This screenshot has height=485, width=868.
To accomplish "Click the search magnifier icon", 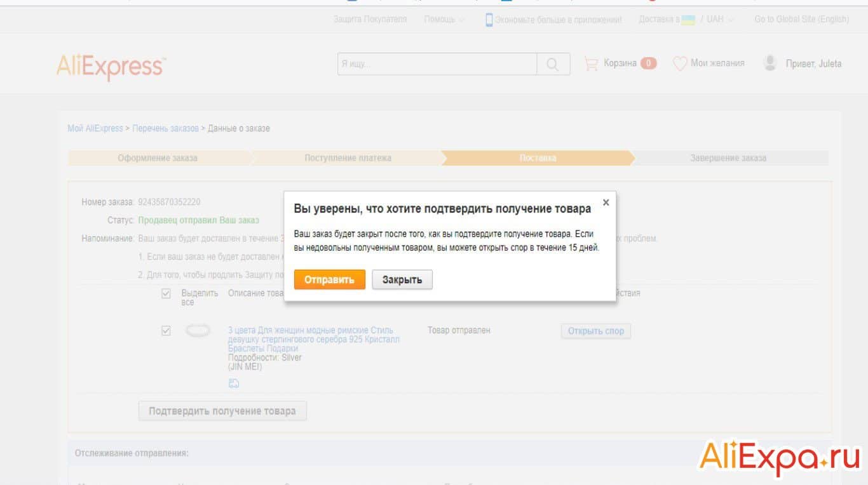I will pyautogui.click(x=553, y=64).
